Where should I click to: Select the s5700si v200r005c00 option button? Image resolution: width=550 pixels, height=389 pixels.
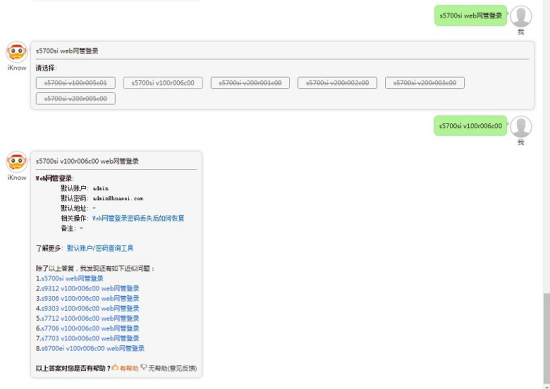[x=76, y=99]
